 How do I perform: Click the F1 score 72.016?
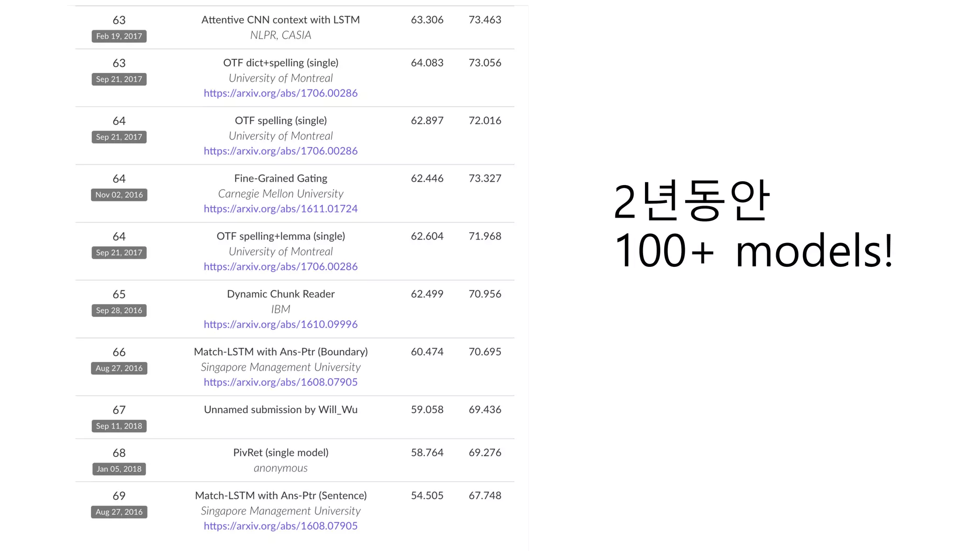pyautogui.click(x=485, y=121)
